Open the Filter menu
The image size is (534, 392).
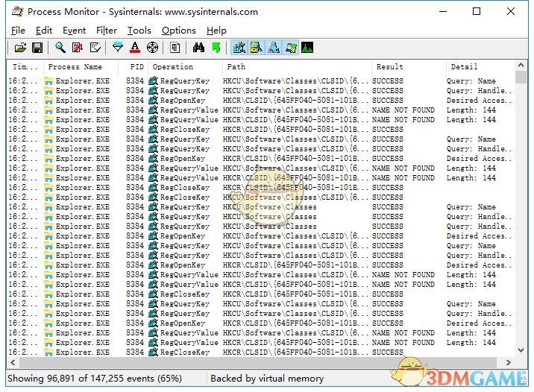pyautogui.click(x=107, y=31)
